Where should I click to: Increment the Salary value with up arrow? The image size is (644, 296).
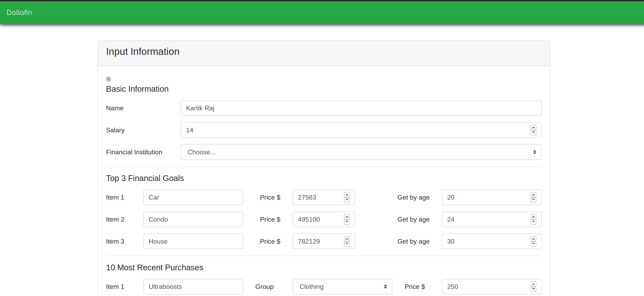click(533, 127)
